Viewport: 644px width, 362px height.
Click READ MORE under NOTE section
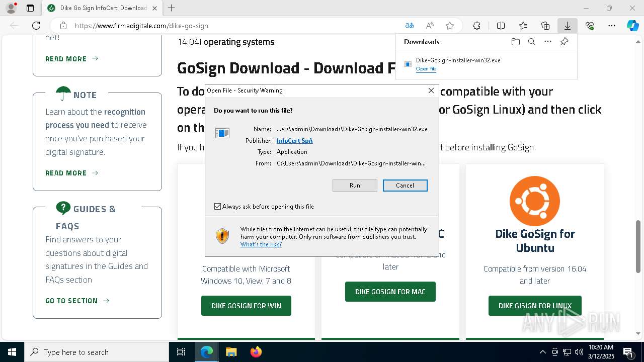(71, 173)
